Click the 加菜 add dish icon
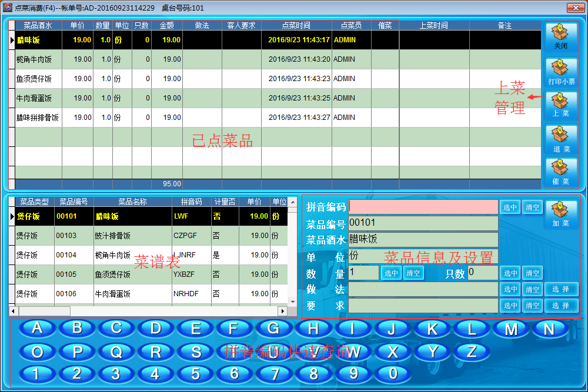This screenshot has width=588, height=392. click(x=561, y=214)
